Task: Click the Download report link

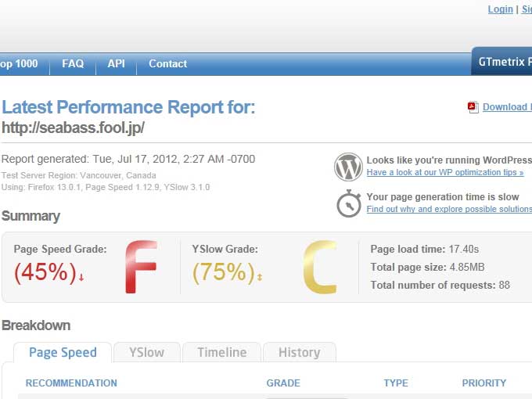Action: tap(506, 107)
